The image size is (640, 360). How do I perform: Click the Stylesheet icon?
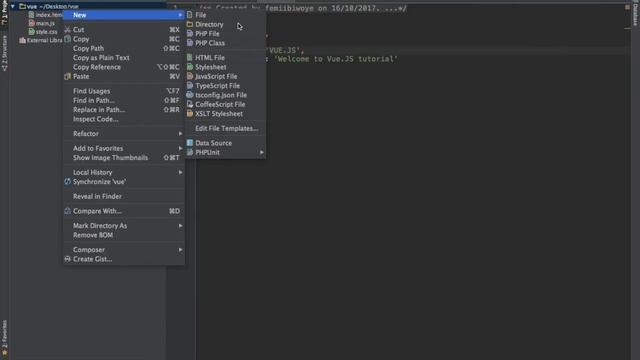coord(190,67)
